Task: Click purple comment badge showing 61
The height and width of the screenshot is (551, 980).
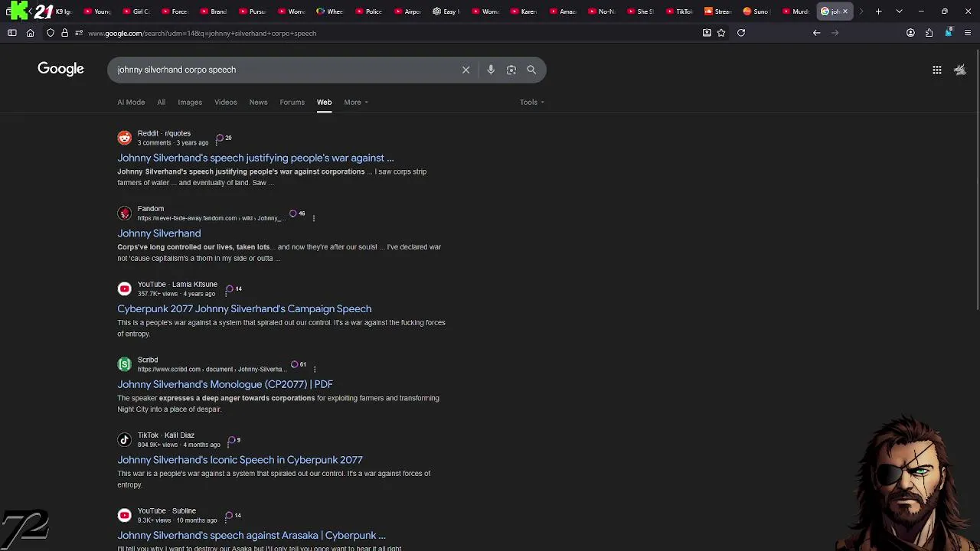Action: (x=299, y=364)
